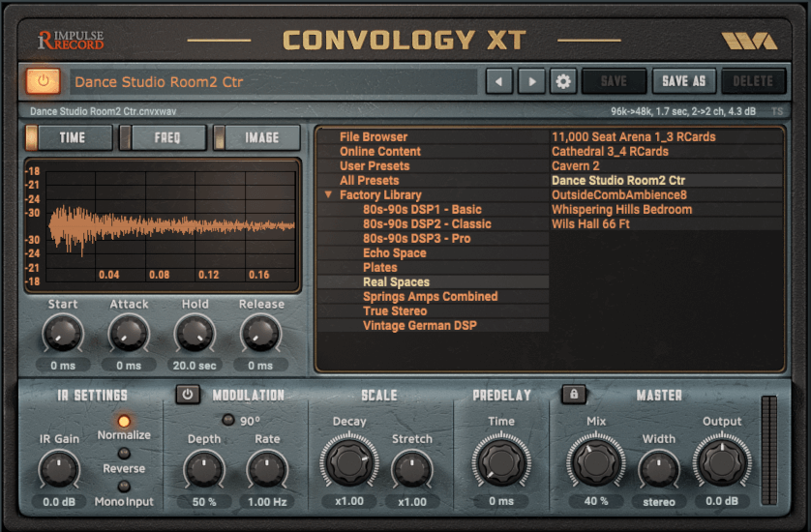Toggle the Modulation power button

coord(189,395)
